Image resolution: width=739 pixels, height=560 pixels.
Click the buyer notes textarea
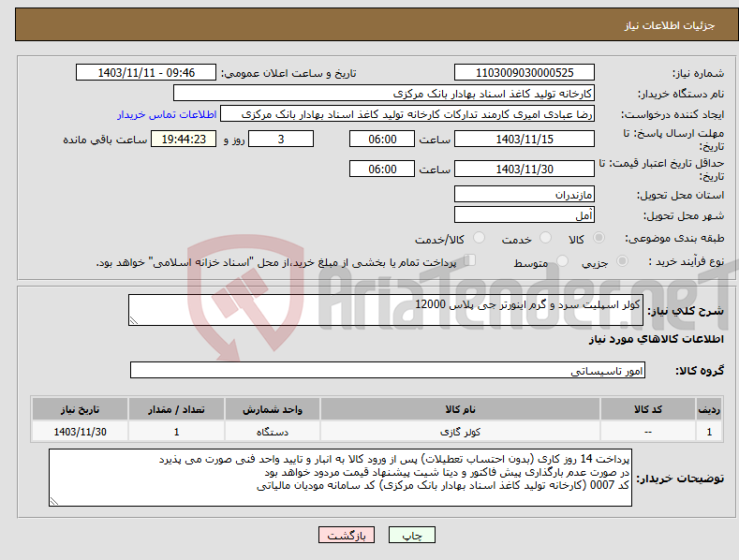pyautogui.click(x=340, y=478)
